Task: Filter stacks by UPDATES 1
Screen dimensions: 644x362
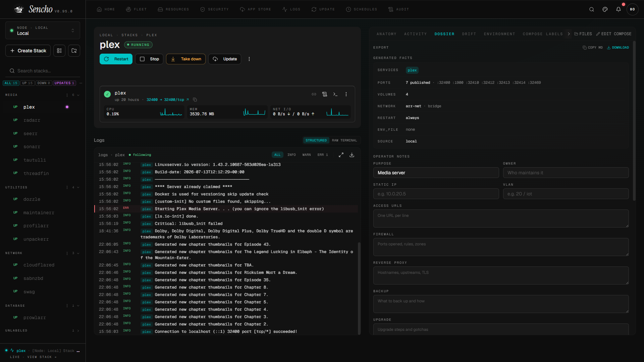Action: click(64, 83)
